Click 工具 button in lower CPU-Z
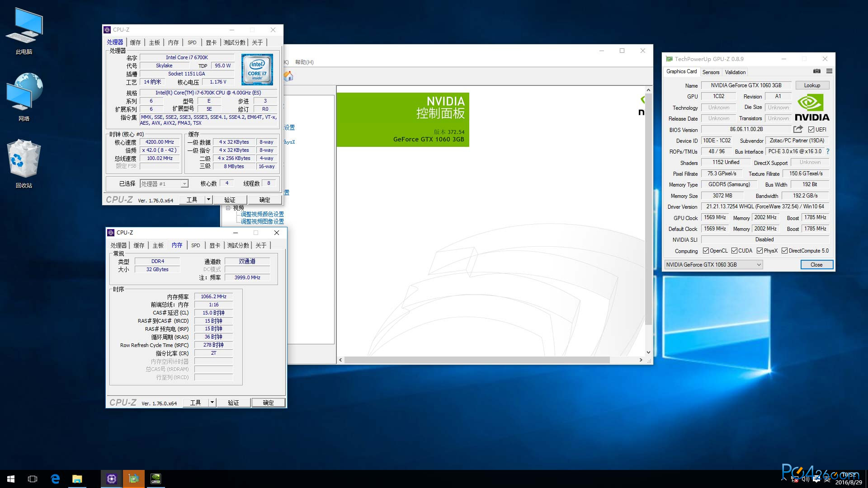Viewport: 868px width, 488px height. click(195, 403)
